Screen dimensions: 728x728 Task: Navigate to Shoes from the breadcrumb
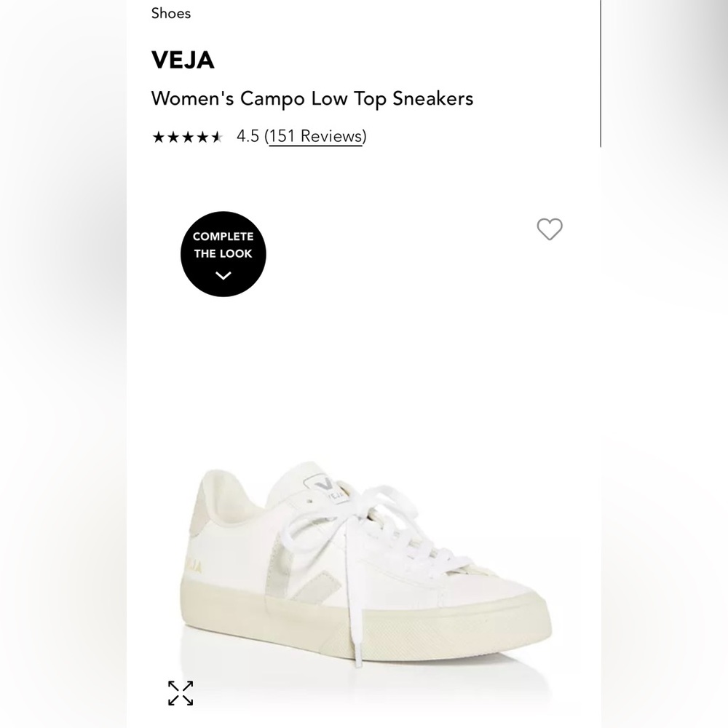(x=170, y=13)
